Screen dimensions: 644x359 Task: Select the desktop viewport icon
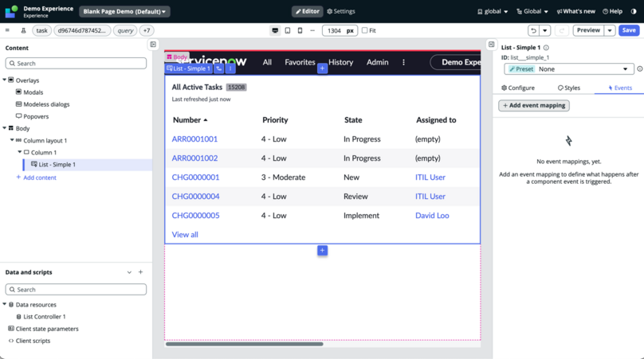click(275, 30)
